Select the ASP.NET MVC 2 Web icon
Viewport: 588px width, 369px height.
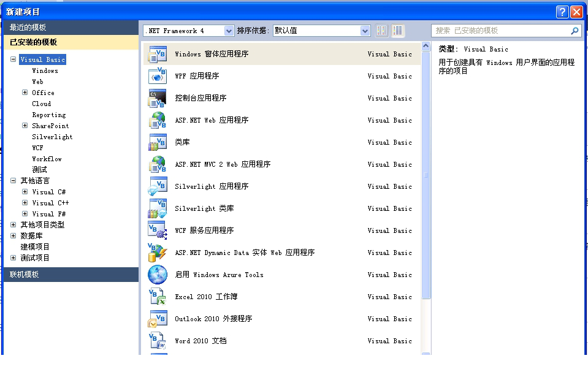[158, 165]
